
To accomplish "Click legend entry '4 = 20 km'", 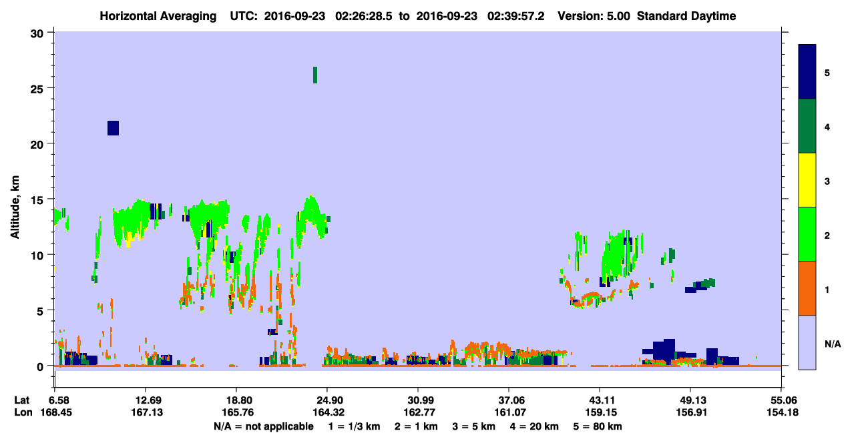I will coord(535,426).
